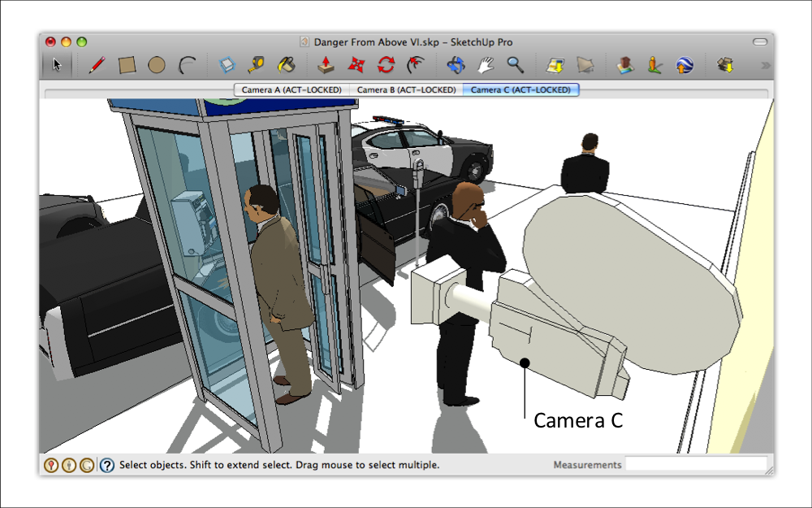
Task: Choose the Rotate tool
Action: 386,65
